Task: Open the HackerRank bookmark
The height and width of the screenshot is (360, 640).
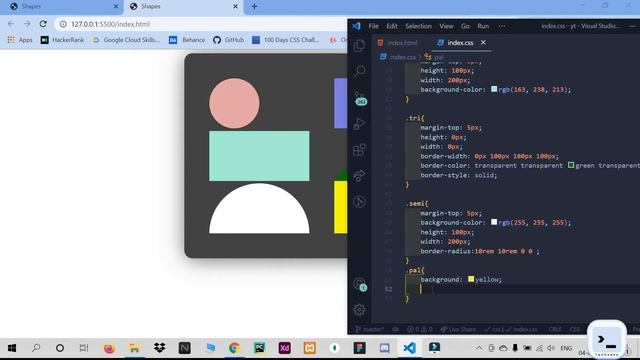Action: (x=62, y=40)
